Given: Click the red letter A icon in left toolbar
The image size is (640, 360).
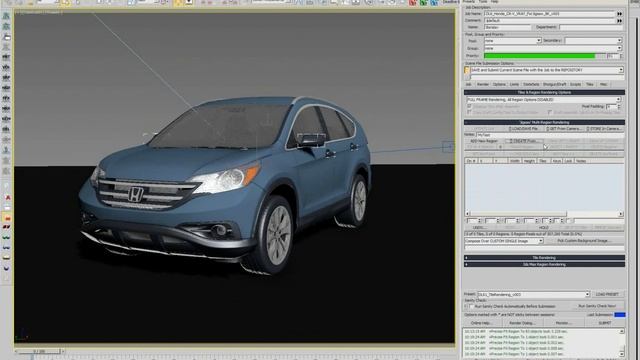Looking at the screenshot, I should pyautogui.click(x=7, y=198).
